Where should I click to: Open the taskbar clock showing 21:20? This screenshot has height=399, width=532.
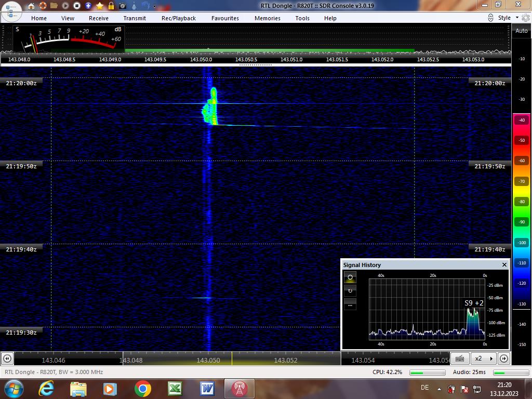click(x=504, y=389)
